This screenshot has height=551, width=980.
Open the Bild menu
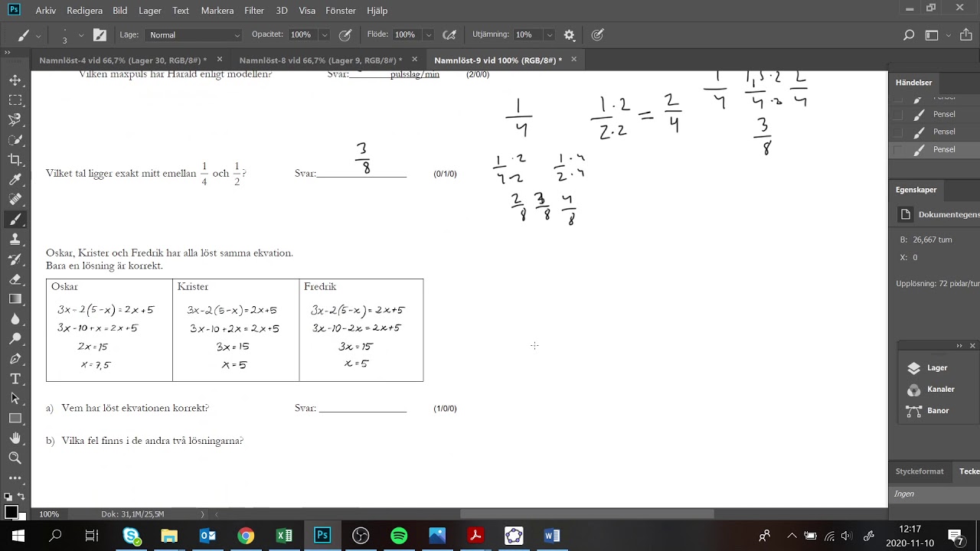(x=120, y=11)
